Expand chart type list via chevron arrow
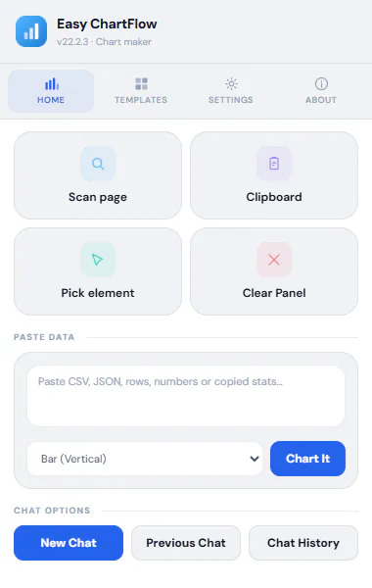 [x=255, y=459]
